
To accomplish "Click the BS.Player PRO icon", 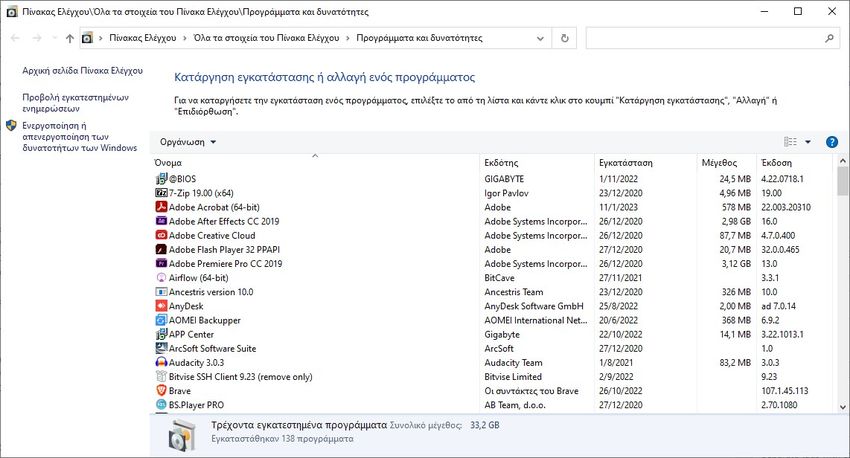I will (x=161, y=405).
